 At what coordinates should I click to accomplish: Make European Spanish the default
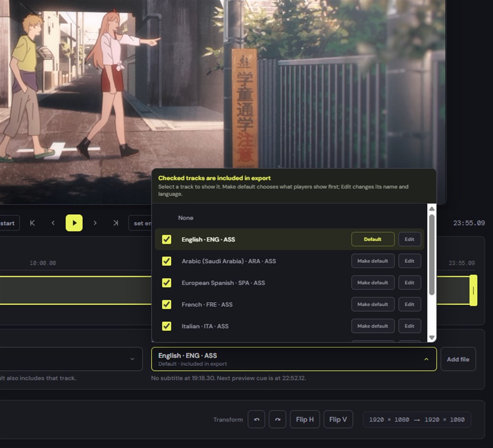pos(373,283)
